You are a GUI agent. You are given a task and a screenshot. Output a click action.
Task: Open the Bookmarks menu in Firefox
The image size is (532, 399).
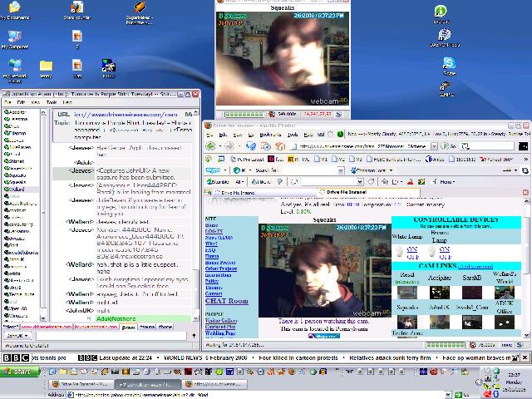pyautogui.click(x=266, y=133)
